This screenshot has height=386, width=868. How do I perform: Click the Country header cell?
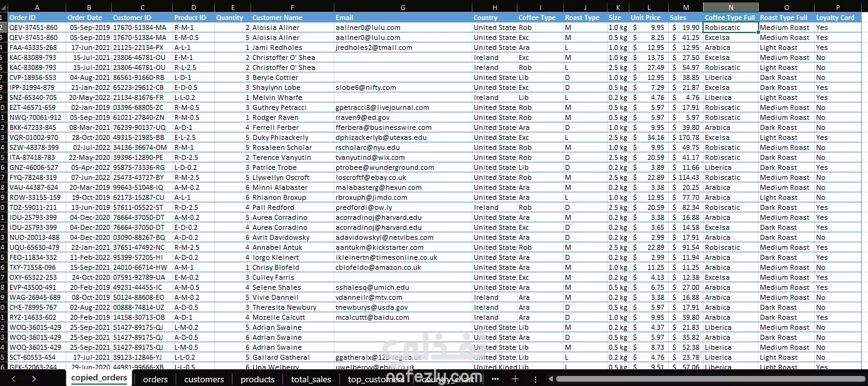pyautogui.click(x=494, y=17)
